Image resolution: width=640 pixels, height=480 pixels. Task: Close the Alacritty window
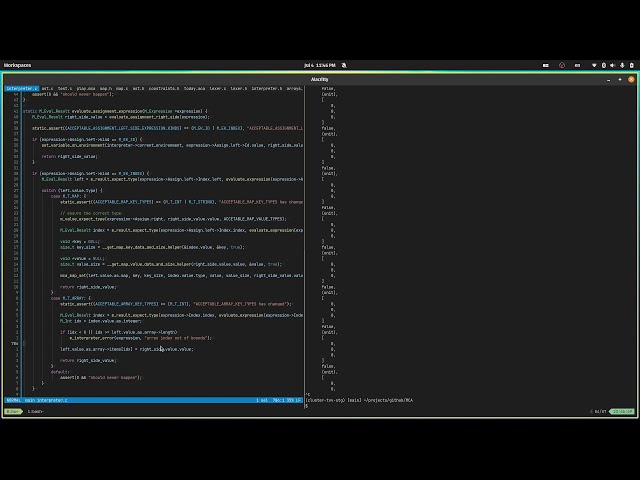[x=631, y=80]
